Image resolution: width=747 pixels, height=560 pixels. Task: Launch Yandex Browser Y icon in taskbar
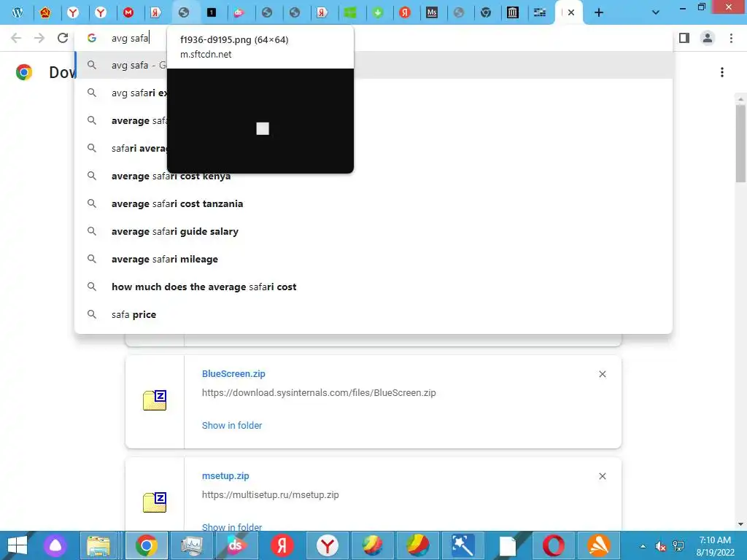pos(328,545)
